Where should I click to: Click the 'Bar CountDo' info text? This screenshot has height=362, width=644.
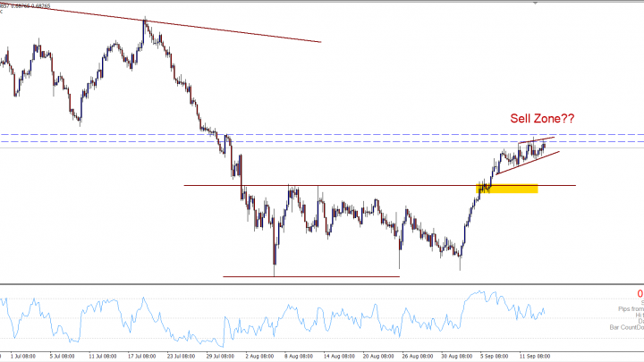point(624,328)
